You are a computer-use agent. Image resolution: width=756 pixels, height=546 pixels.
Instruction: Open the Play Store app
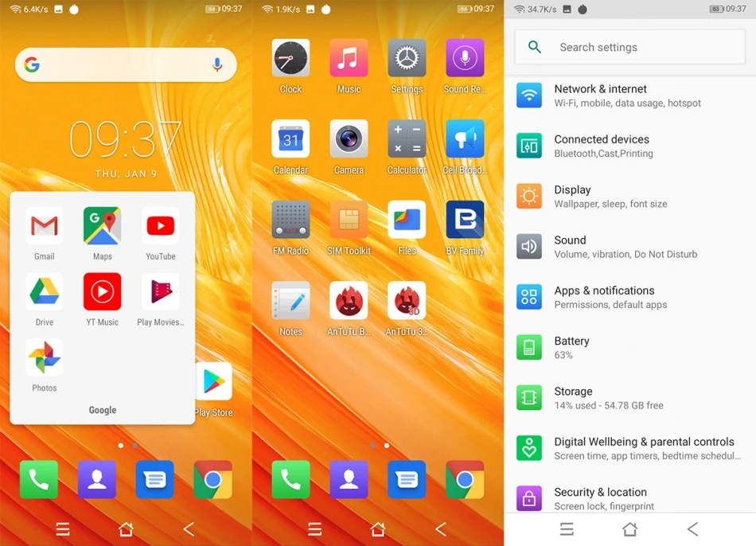click(x=214, y=382)
